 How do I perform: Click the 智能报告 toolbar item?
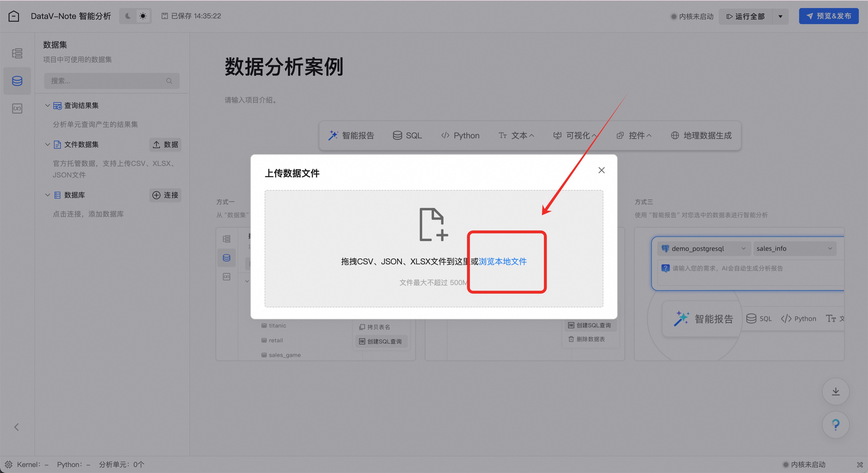point(351,135)
